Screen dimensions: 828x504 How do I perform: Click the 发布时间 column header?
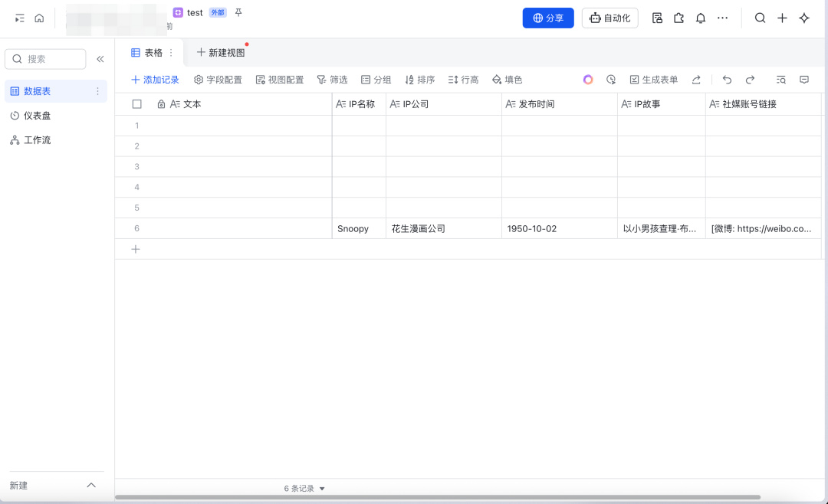tap(559, 104)
